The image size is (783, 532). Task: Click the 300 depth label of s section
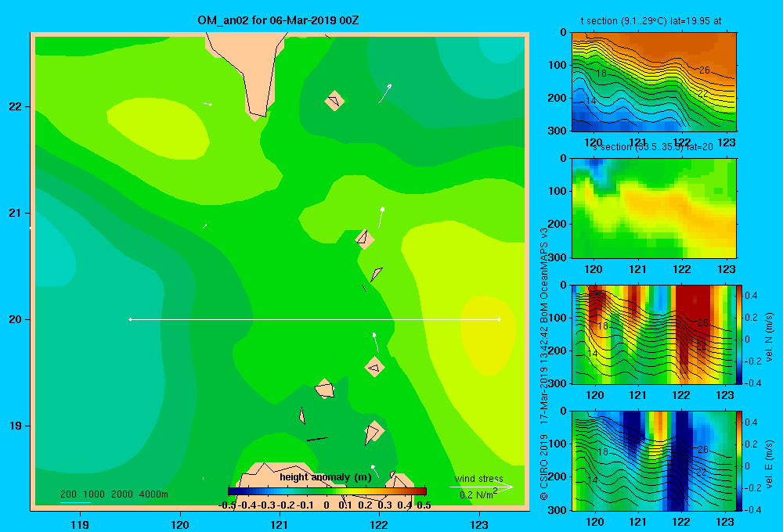[x=557, y=257]
